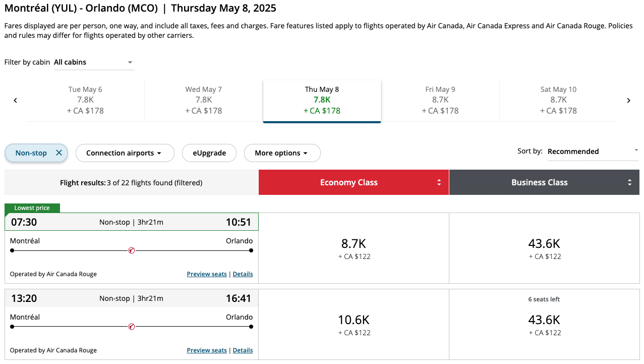The height and width of the screenshot is (364, 644).
Task: Expand the More options dropdown
Action: click(x=282, y=153)
